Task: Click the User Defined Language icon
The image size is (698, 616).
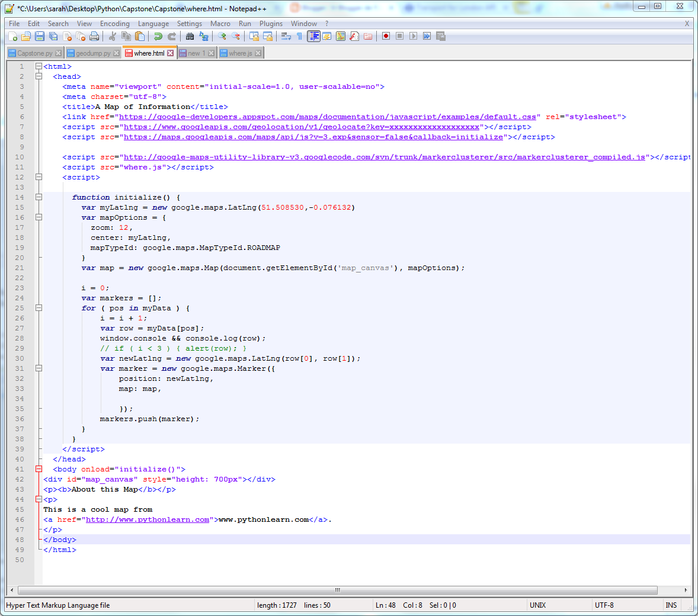Action: [327, 37]
